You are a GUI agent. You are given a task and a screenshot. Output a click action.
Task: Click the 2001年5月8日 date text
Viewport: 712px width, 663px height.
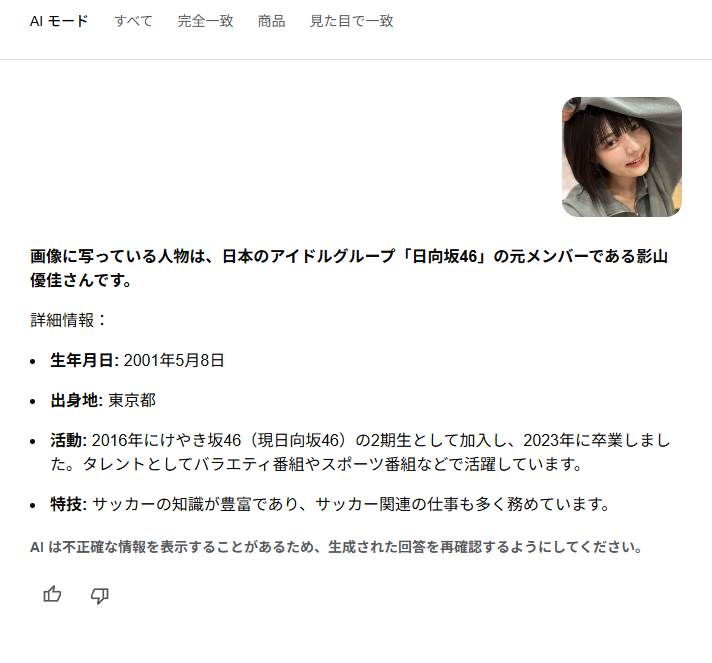[174, 360]
